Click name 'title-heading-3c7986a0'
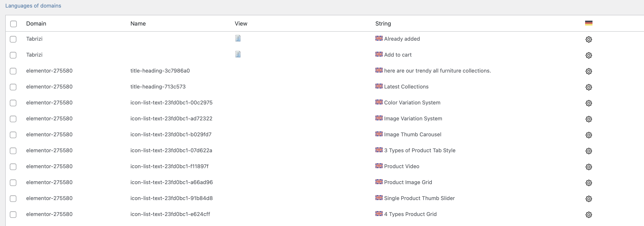The height and width of the screenshot is (226, 644). (160, 71)
